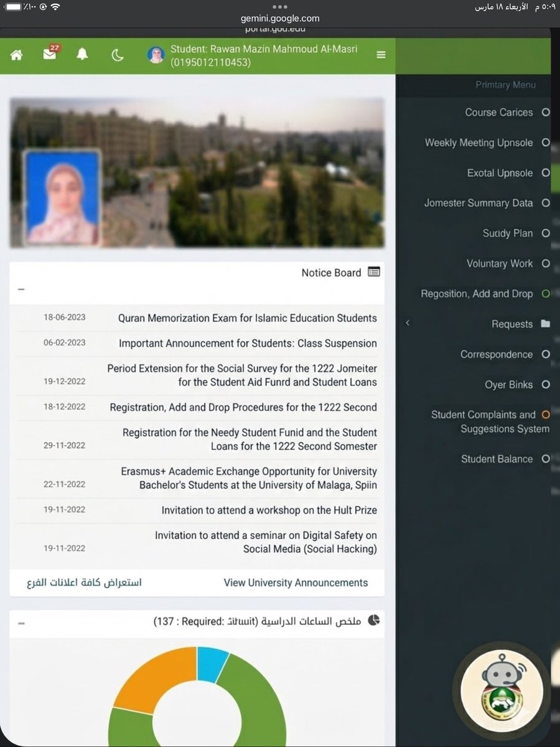Screen dimensions: 560x747
Task: Tap the Wi-Fi status icon
Action: 55,7
